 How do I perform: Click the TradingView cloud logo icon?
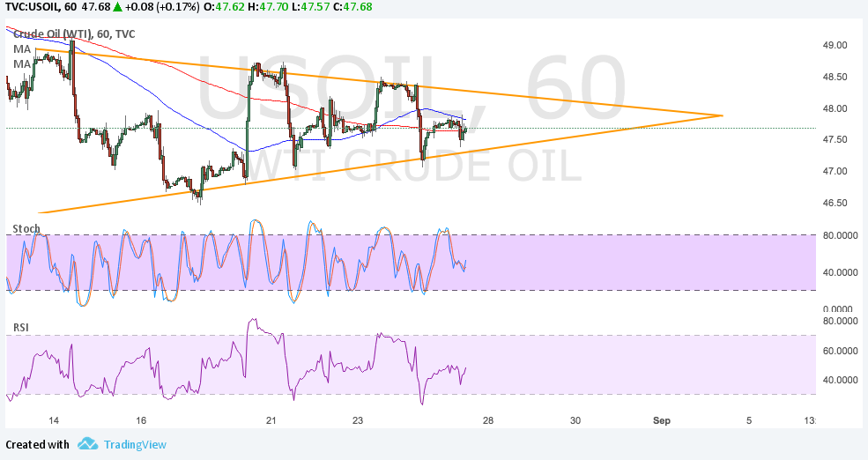click(x=87, y=444)
